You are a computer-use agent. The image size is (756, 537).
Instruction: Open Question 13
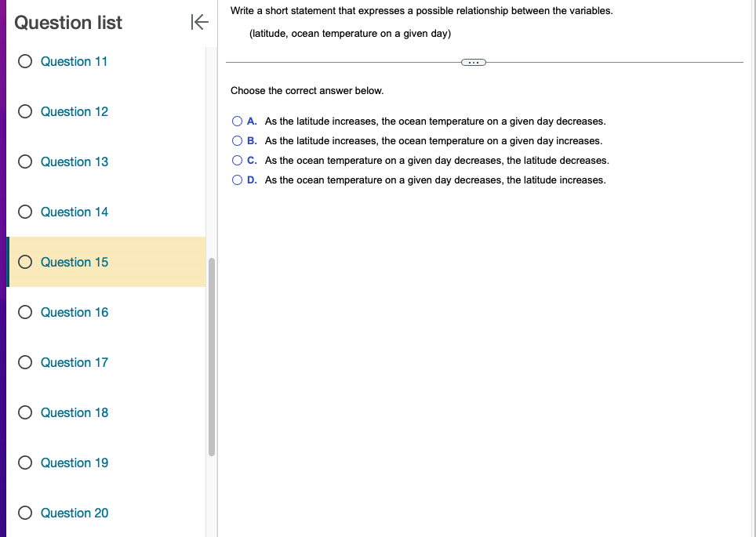tap(74, 161)
